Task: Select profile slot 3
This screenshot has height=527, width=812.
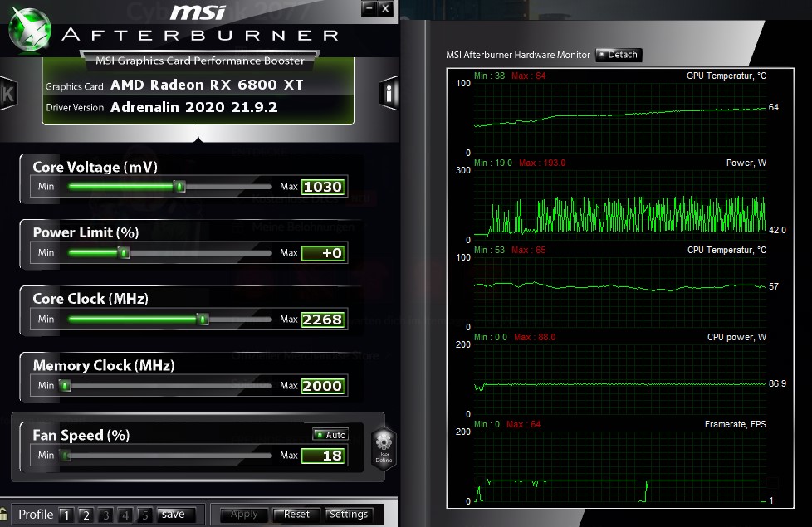Action: [105, 515]
